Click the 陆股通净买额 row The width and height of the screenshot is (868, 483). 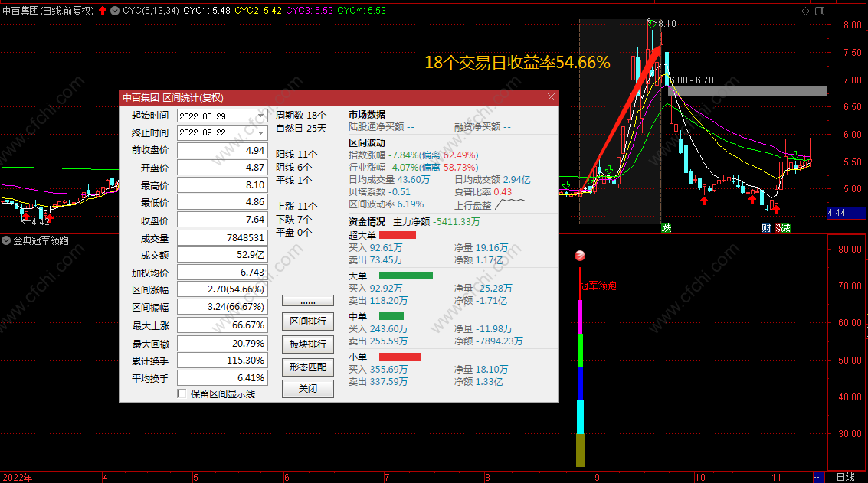382,127
